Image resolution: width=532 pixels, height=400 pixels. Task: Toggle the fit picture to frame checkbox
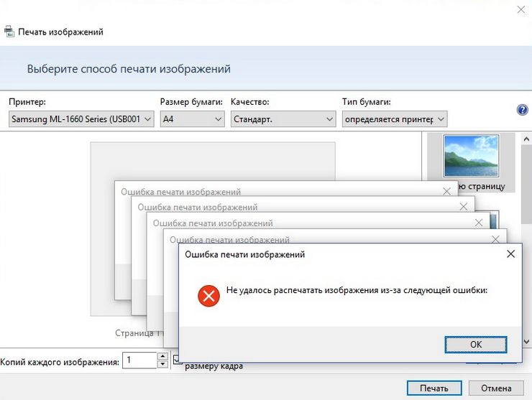point(177,360)
